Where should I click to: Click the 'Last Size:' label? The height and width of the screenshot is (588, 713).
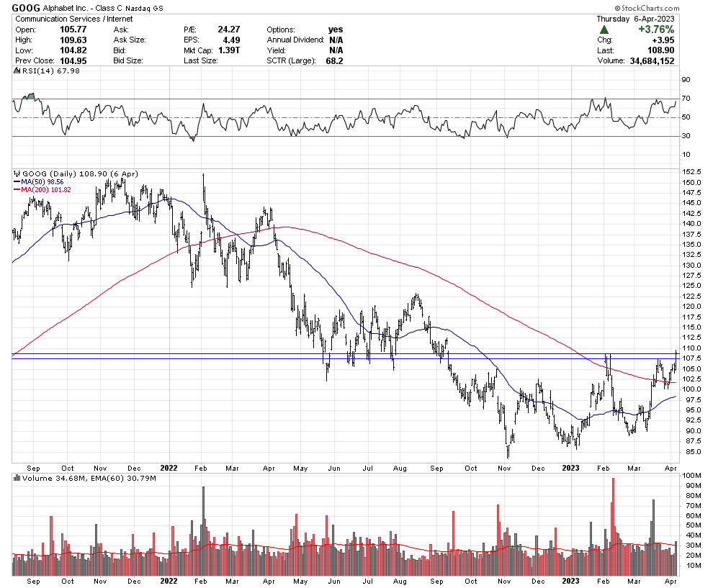click(x=200, y=61)
